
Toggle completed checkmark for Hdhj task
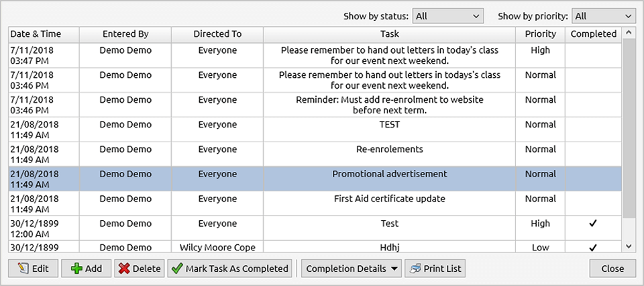pyautogui.click(x=592, y=247)
